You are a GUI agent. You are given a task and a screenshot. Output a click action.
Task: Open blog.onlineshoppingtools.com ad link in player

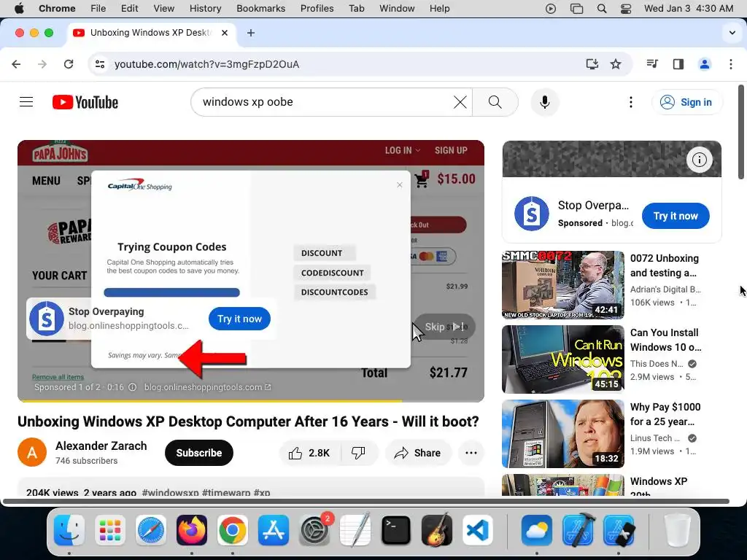[208, 387]
